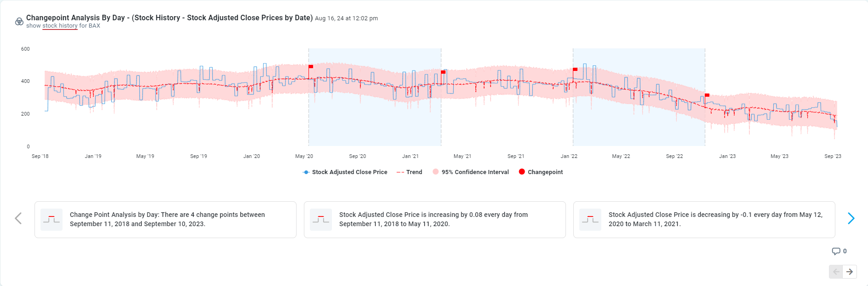This screenshot has height=286, width=868.
Task: Hide the Trend series via legend
Action: click(x=409, y=172)
